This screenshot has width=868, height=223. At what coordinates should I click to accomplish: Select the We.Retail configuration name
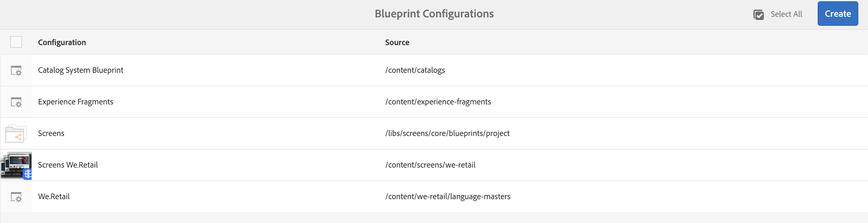(54, 197)
